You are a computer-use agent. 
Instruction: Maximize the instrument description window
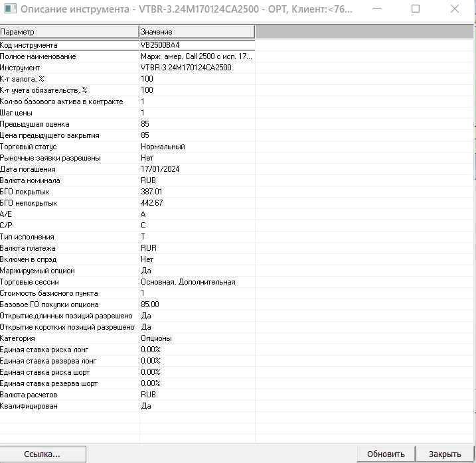pos(416,10)
